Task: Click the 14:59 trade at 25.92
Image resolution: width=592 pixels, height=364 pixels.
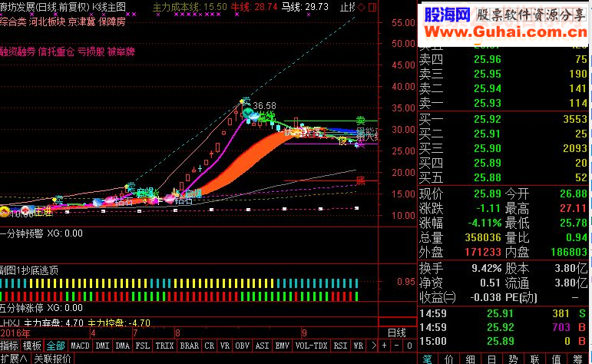Action: coord(502,327)
